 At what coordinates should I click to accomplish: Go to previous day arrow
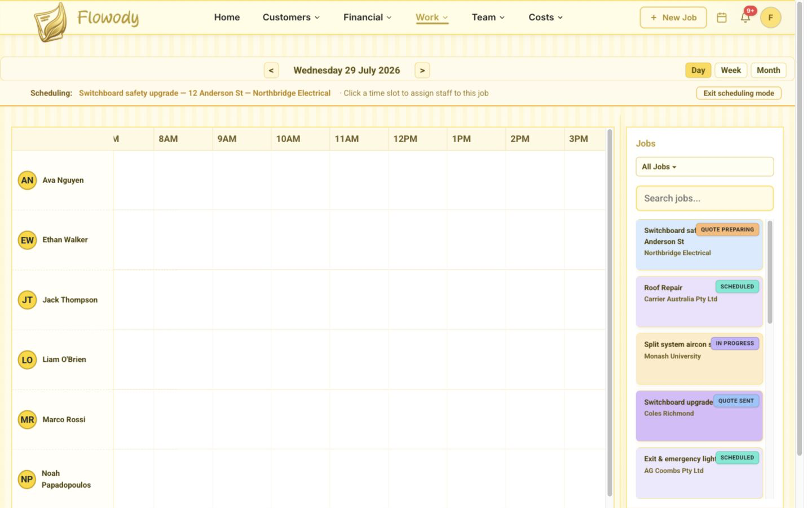coord(271,71)
